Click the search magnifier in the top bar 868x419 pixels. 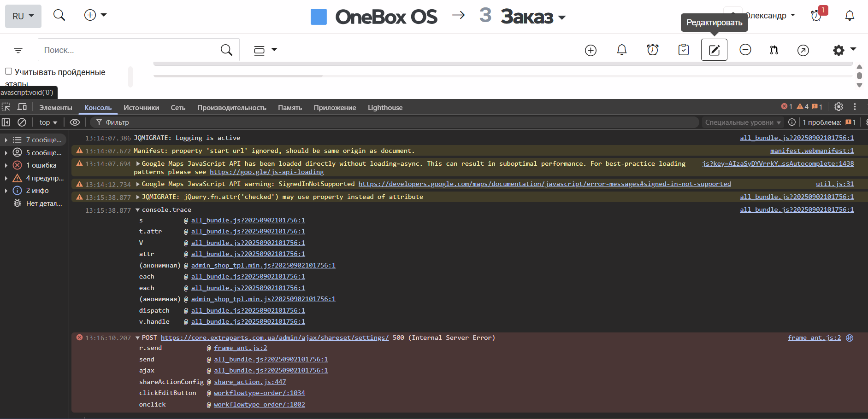tap(59, 15)
